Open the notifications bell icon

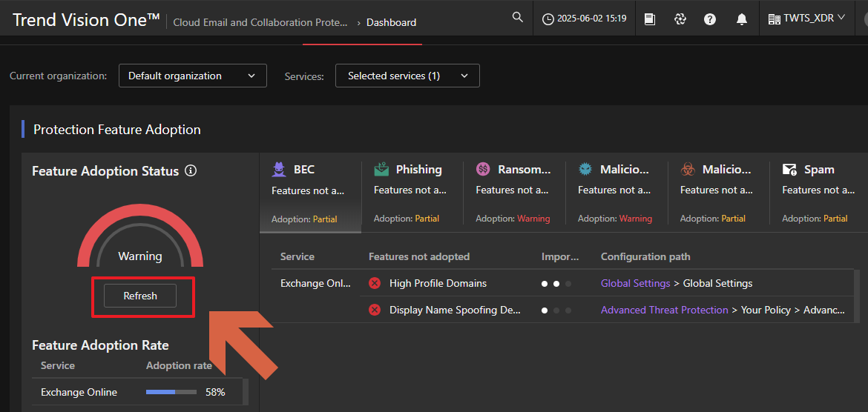[741, 19]
